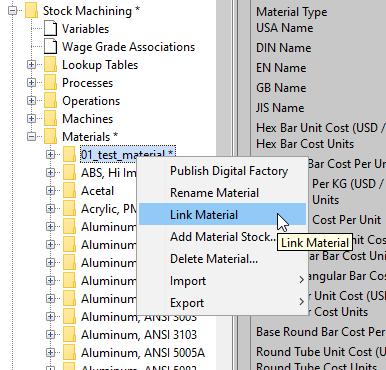This screenshot has height=370, width=386.
Task: Click the Materials folder icon
Action: click(x=50, y=137)
